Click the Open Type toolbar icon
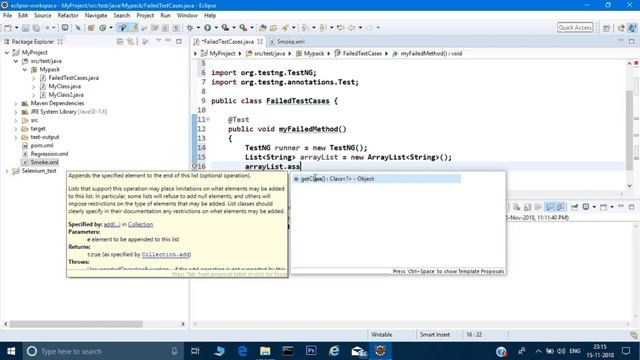This screenshot has height=360, width=640. pyautogui.click(x=262, y=28)
